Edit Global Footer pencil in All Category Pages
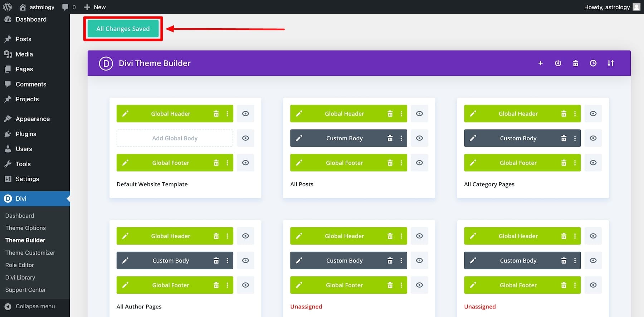Viewport: 644px width, 317px height. [473, 163]
